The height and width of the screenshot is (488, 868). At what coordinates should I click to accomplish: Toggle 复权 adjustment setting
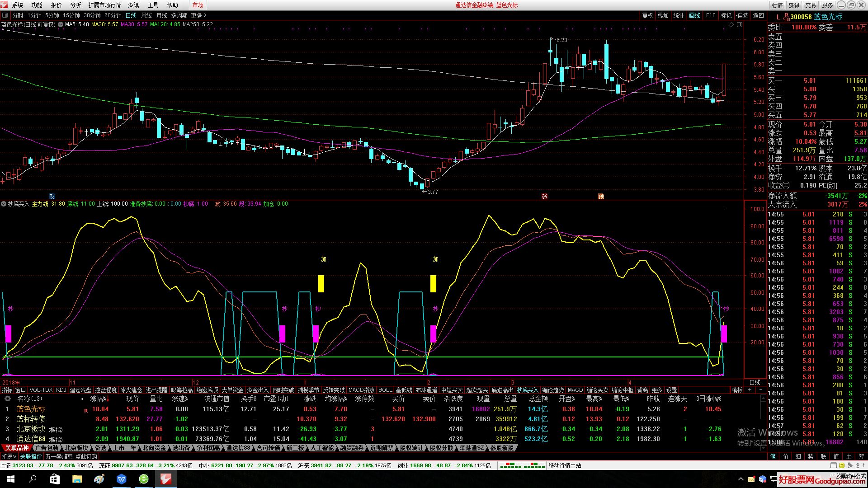coord(647,15)
